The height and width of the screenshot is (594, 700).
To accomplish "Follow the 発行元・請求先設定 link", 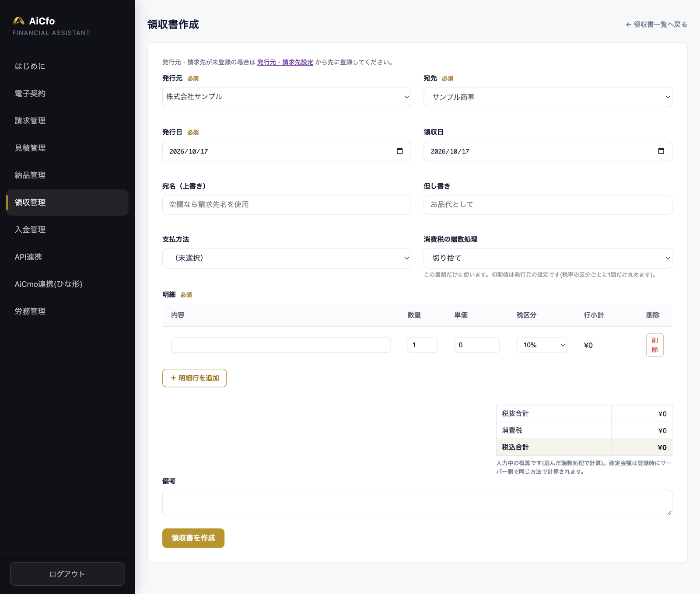I will pyautogui.click(x=285, y=62).
